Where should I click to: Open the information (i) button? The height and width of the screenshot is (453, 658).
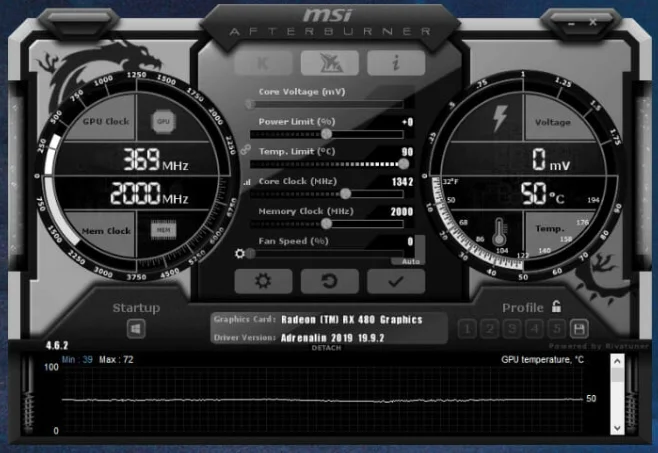click(396, 63)
